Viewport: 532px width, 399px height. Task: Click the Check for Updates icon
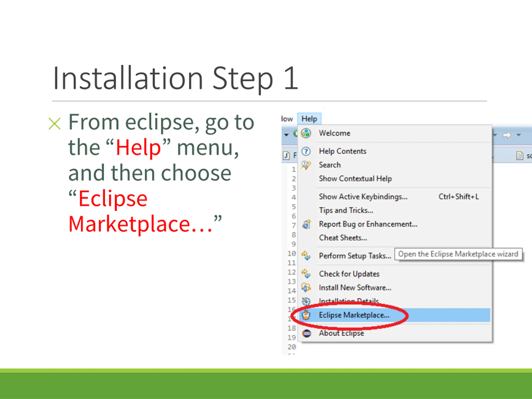[x=306, y=274]
